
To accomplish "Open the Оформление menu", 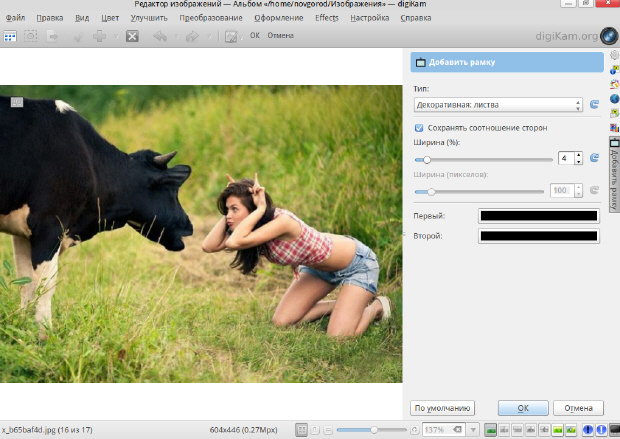I will tap(279, 18).
